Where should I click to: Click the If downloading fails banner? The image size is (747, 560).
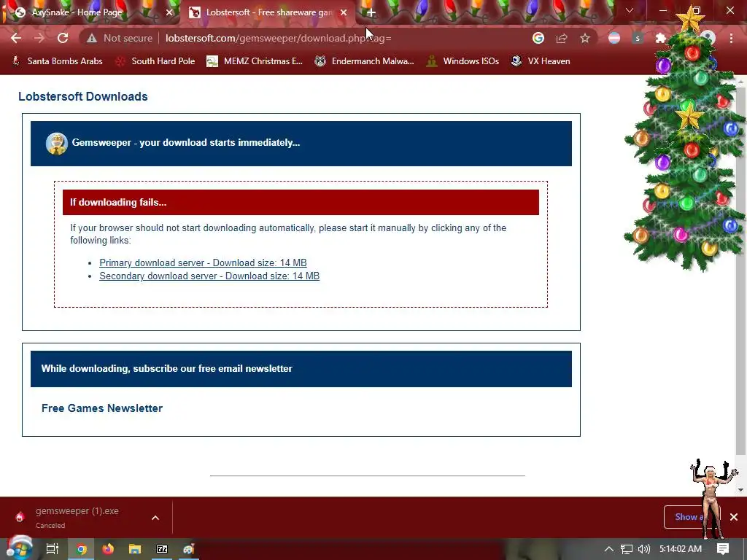pyautogui.click(x=301, y=203)
